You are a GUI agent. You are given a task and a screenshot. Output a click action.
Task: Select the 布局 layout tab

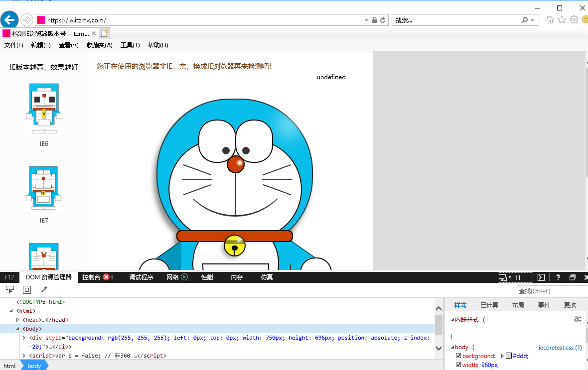[x=518, y=305]
